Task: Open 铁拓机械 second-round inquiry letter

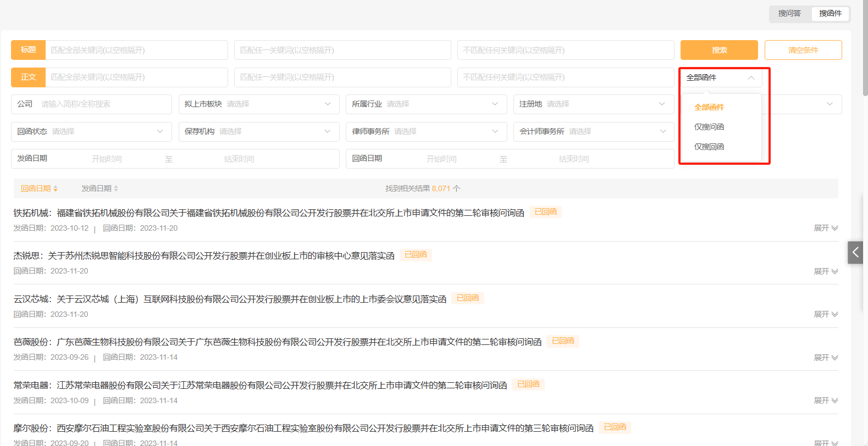Action: pyautogui.click(x=269, y=213)
